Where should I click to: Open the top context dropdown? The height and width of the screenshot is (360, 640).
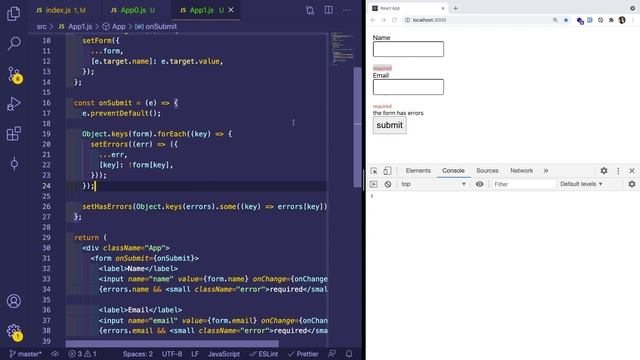433,184
